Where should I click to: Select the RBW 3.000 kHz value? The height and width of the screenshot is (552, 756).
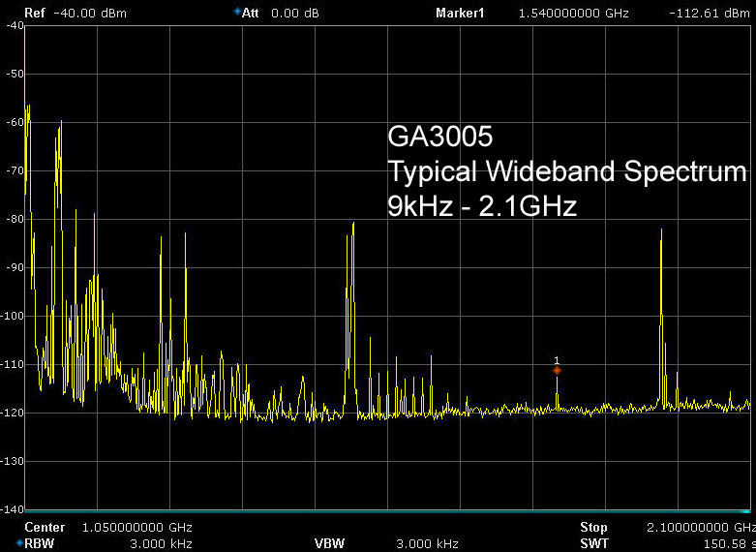click(161, 544)
